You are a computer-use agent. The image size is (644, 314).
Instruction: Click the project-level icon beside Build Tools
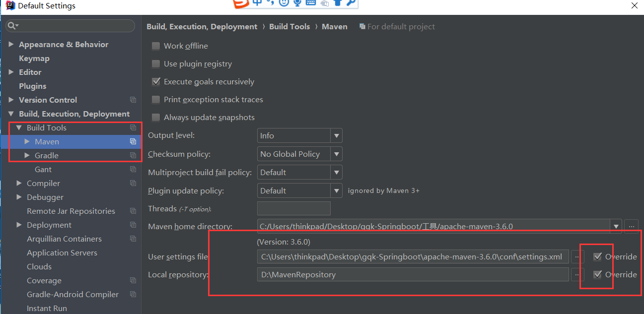(133, 128)
